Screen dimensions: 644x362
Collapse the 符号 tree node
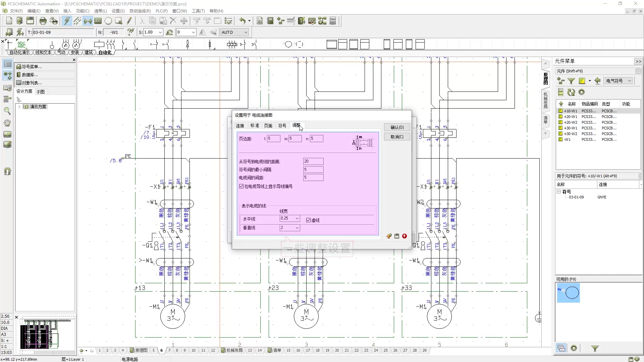tap(559, 192)
